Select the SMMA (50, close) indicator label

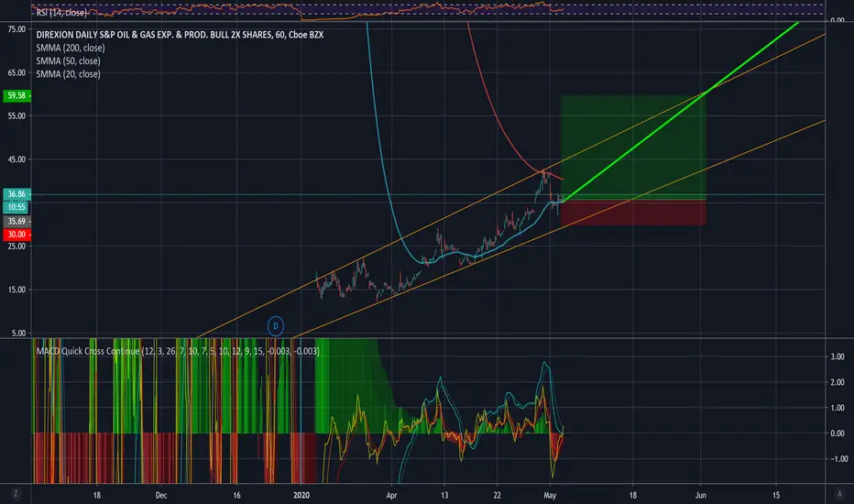pyautogui.click(x=68, y=61)
